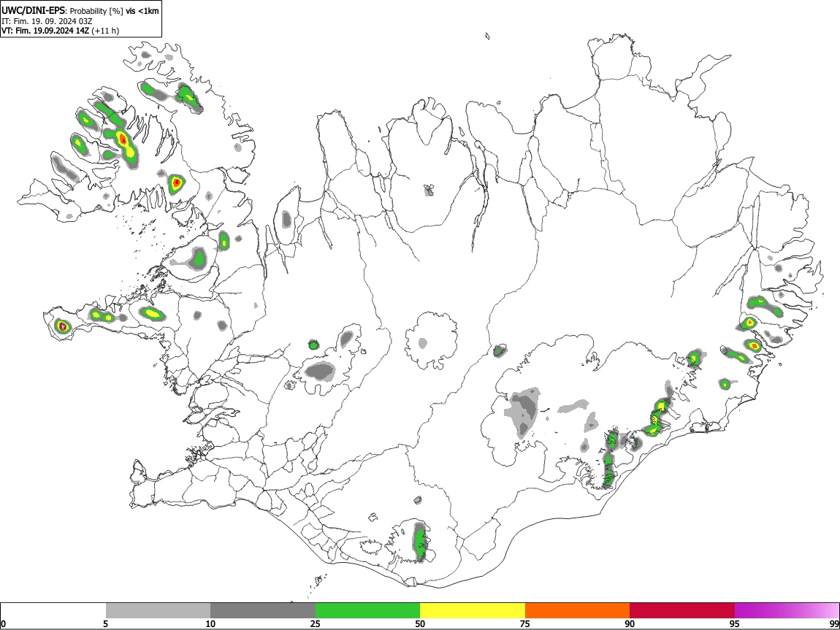Click the '99' legend tick label

pyautogui.click(x=833, y=623)
